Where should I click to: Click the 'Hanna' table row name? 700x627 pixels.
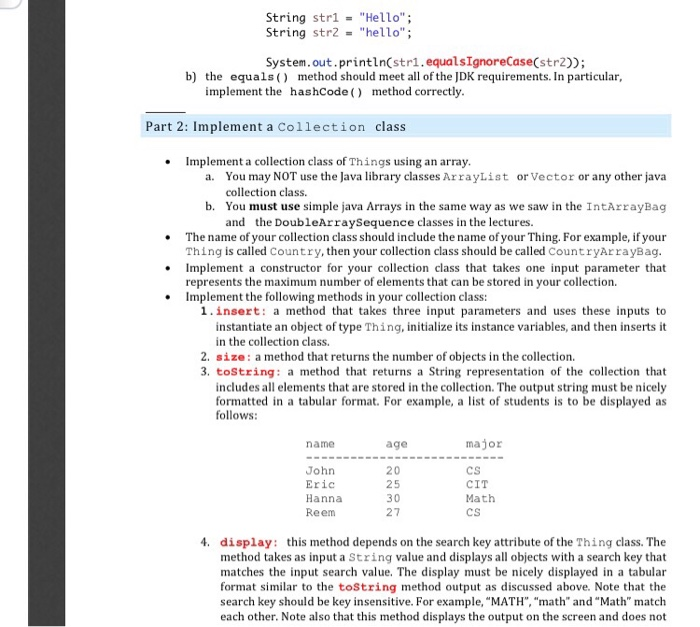coord(324,498)
